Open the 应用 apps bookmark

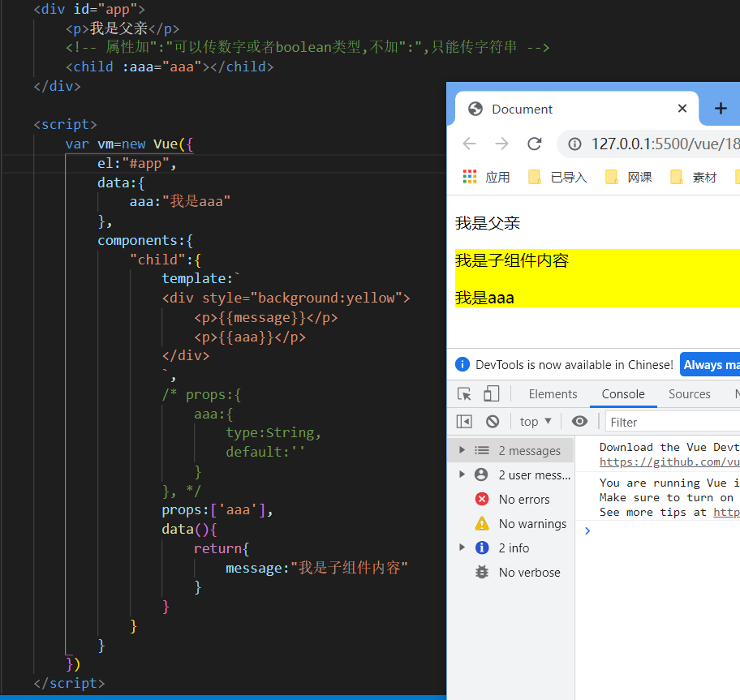[487, 178]
